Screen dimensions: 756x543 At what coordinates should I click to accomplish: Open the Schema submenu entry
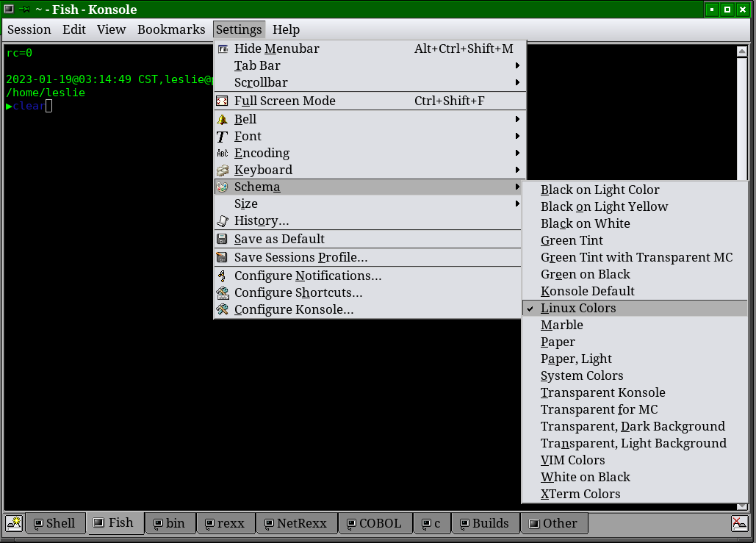tap(370, 187)
